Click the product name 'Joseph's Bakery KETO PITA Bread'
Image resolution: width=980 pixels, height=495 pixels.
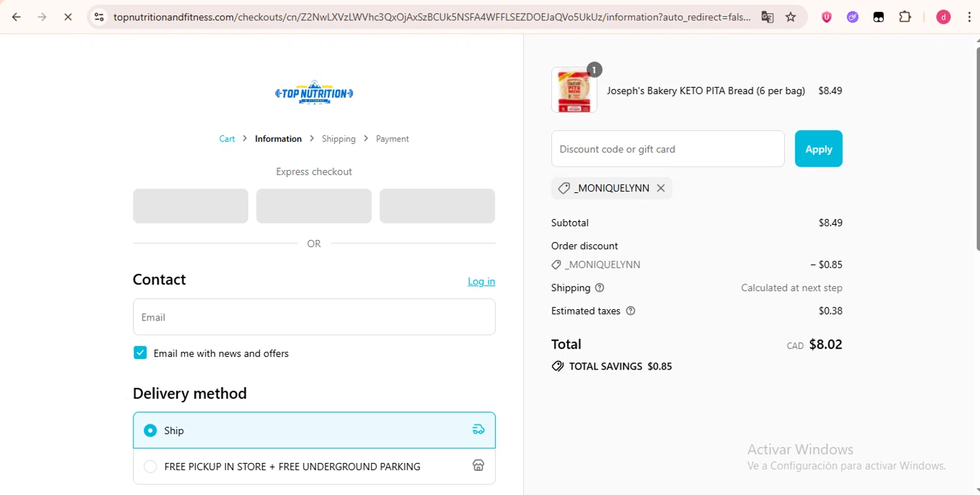click(706, 91)
